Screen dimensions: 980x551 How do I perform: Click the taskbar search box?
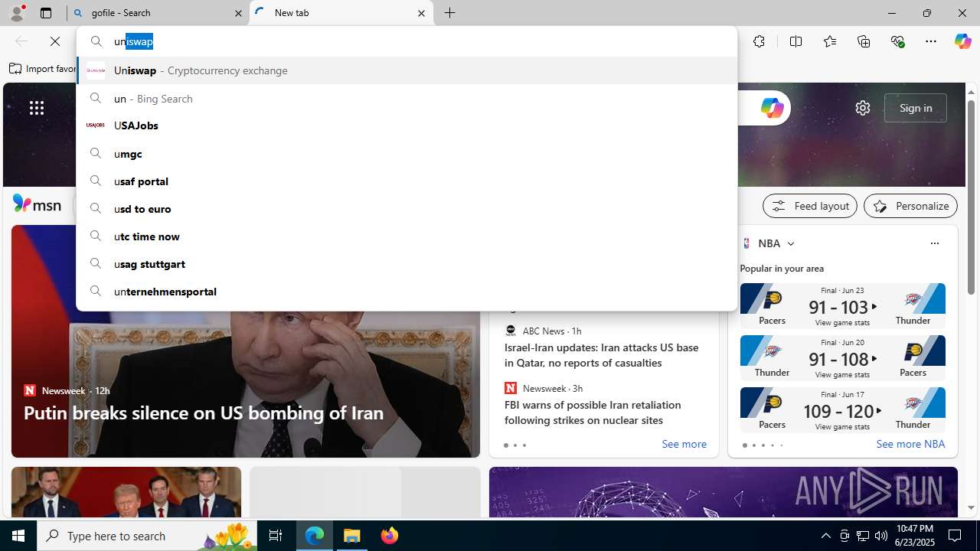[x=147, y=536]
